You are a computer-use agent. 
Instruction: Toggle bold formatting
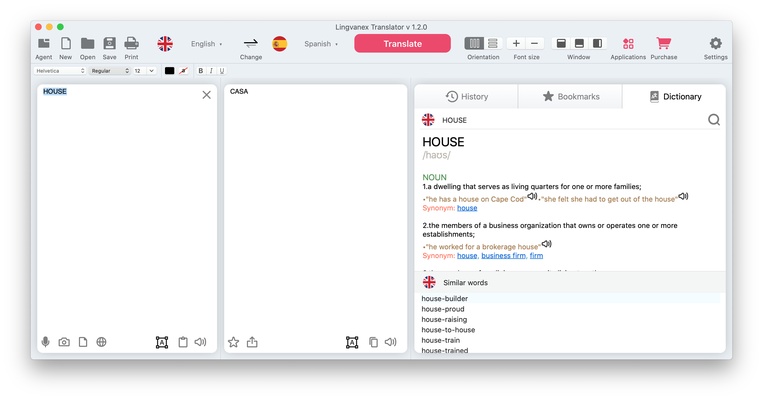[200, 71]
